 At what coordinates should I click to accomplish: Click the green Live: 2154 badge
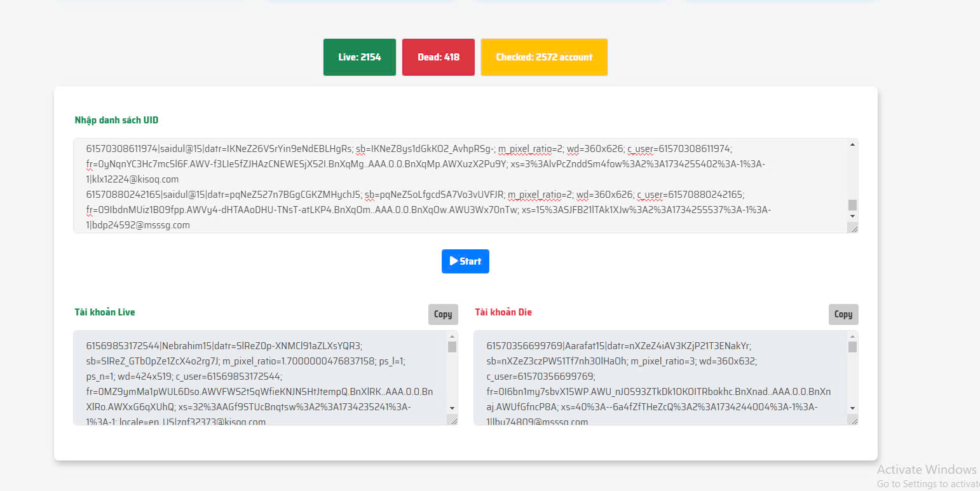tap(359, 57)
